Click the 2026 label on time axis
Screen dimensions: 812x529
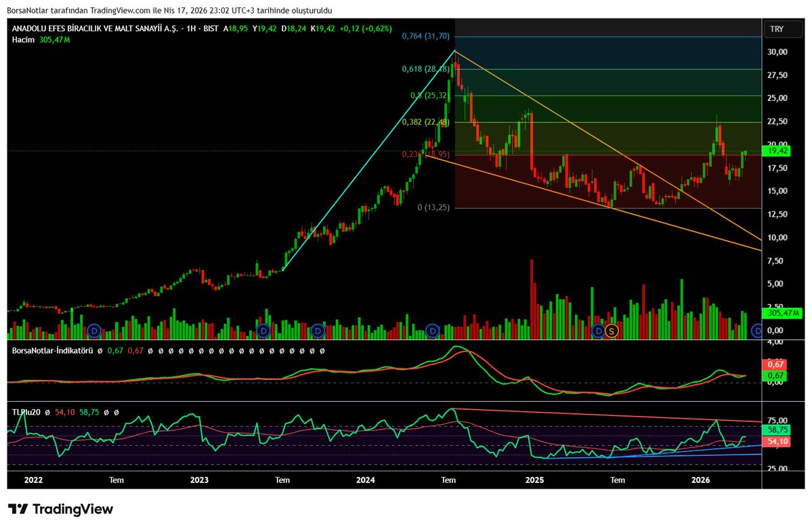[701, 480]
